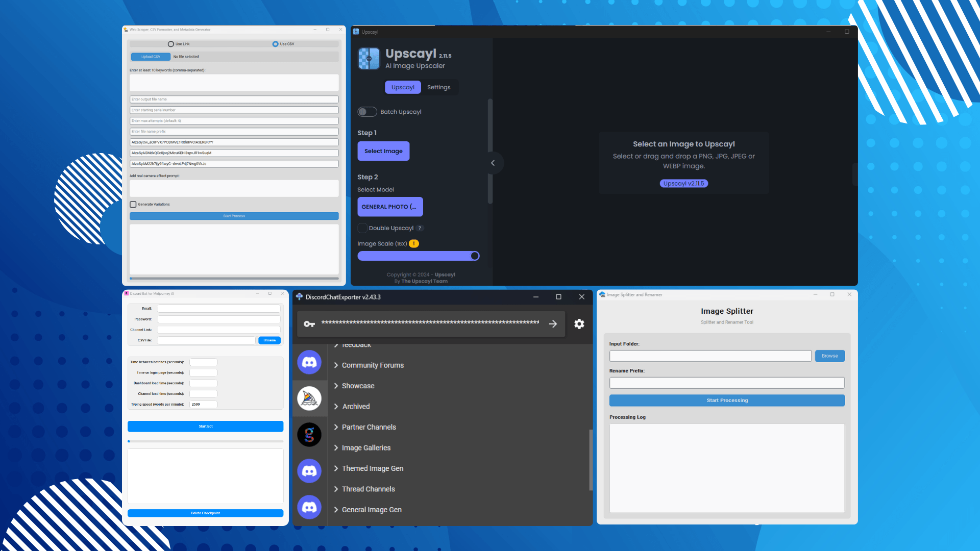Open the topmost Discord server in the sidebar
The image size is (980, 551).
point(309,362)
